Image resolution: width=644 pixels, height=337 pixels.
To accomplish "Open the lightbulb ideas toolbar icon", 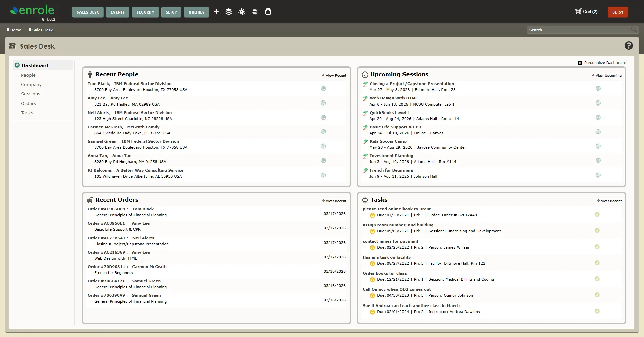I will [x=242, y=11].
